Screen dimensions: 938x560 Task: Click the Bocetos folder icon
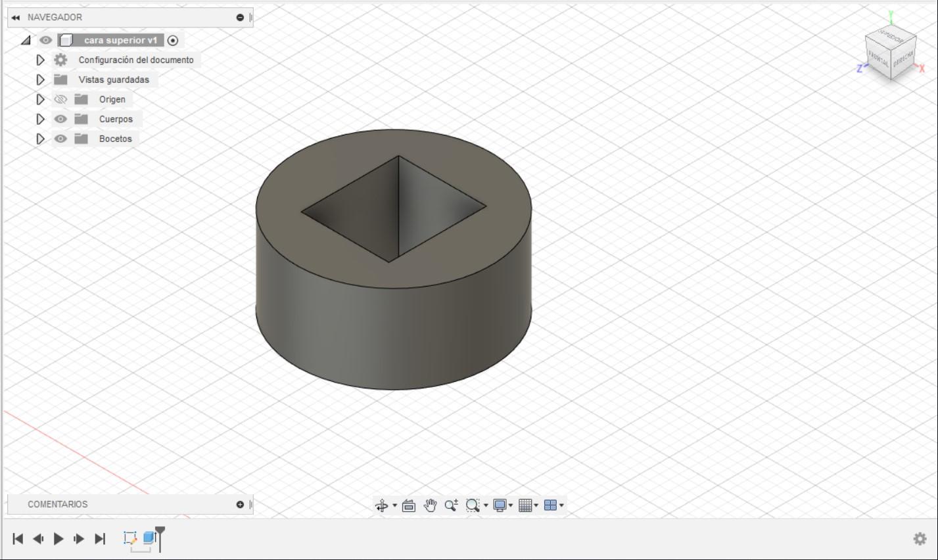click(x=81, y=139)
